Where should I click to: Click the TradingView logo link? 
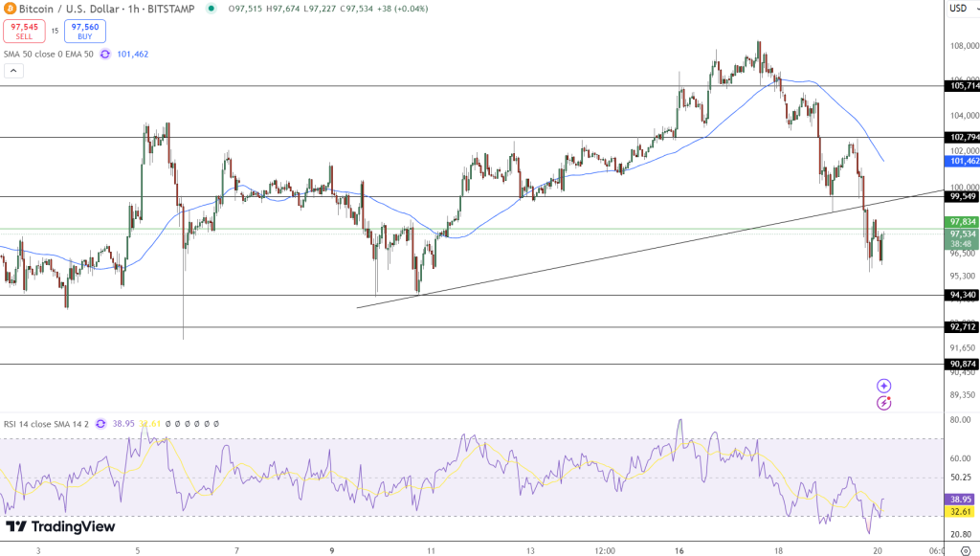coord(60,526)
